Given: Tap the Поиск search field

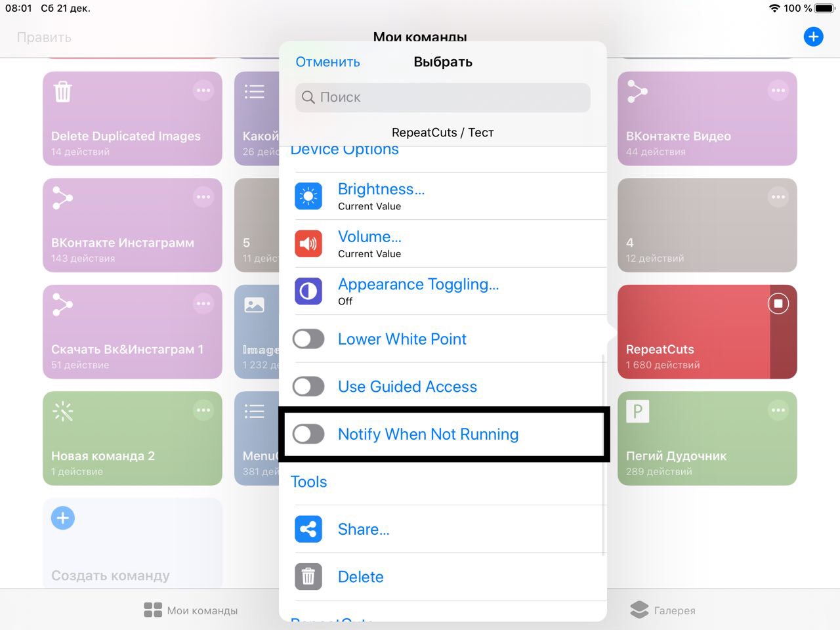Looking at the screenshot, I should tap(443, 97).
